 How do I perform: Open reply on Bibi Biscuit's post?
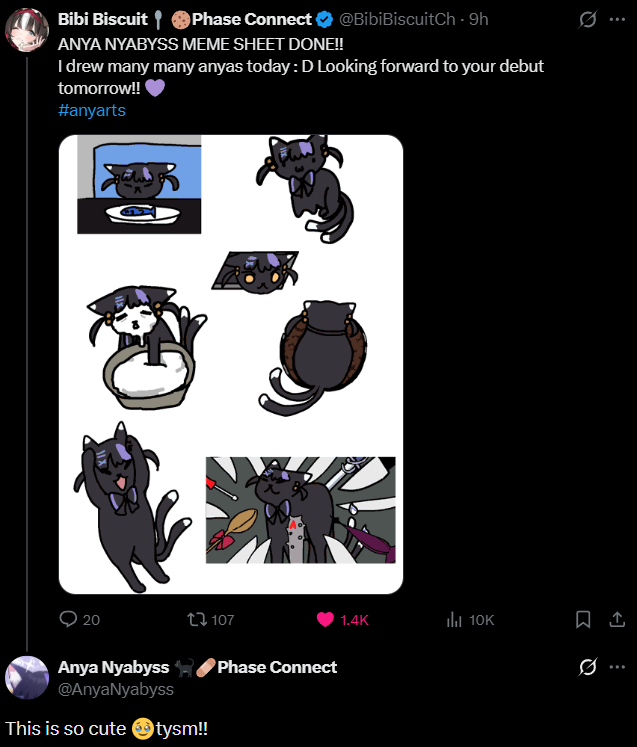click(79, 619)
